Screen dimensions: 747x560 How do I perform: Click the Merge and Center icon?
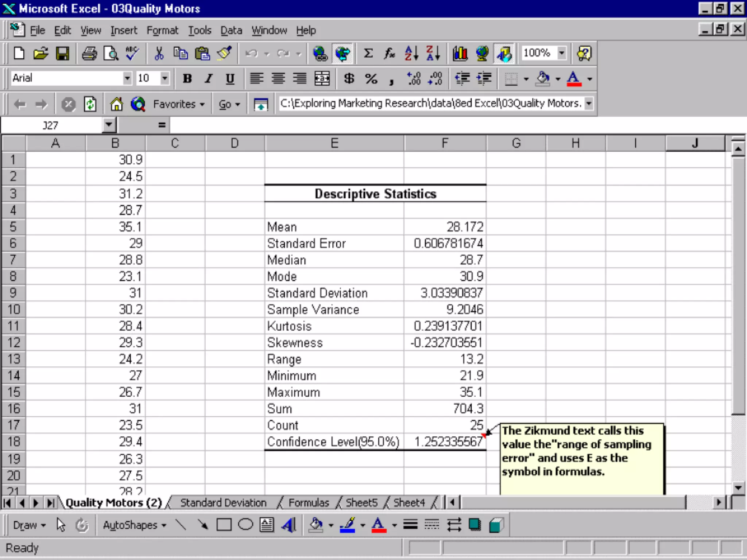(322, 78)
